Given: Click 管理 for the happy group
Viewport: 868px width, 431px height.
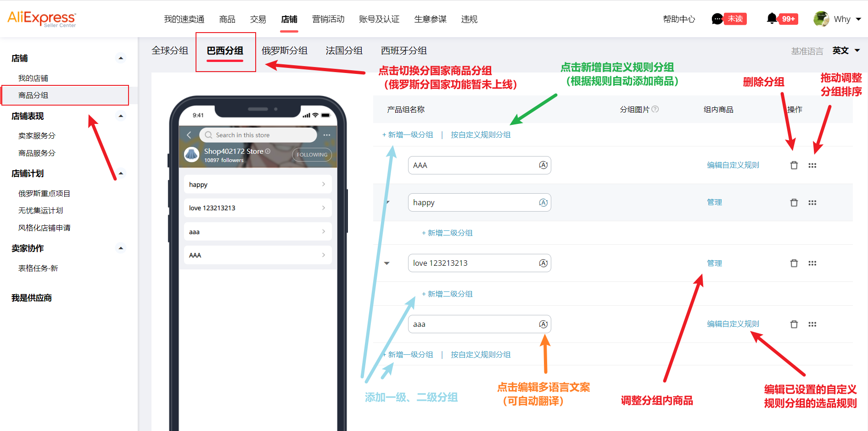Looking at the screenshot, I should [714, 202].
